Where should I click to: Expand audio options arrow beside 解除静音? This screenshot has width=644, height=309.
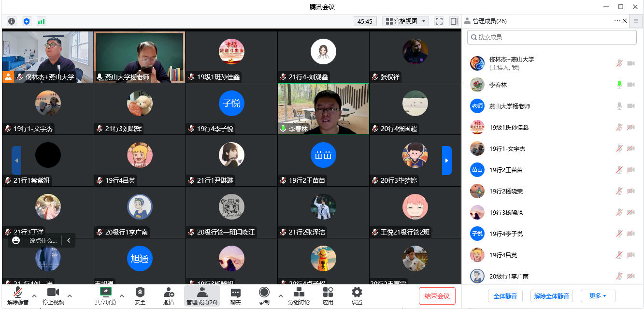point(34,295)
